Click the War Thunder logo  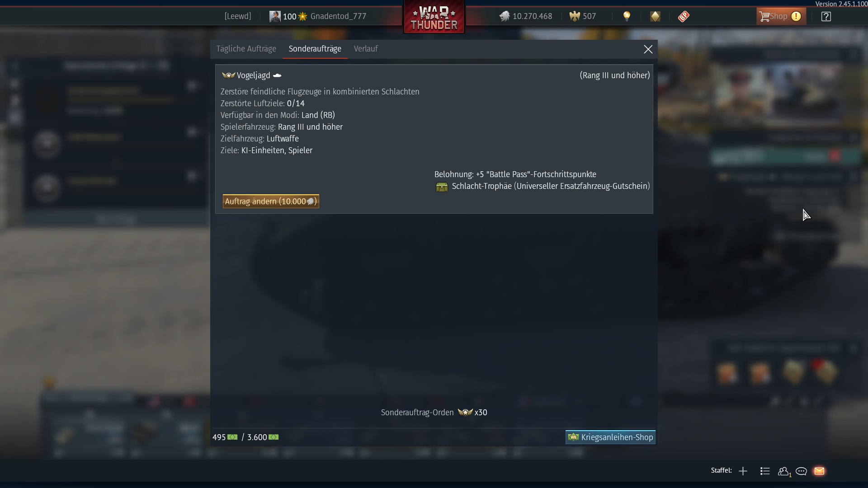[434, 17]
